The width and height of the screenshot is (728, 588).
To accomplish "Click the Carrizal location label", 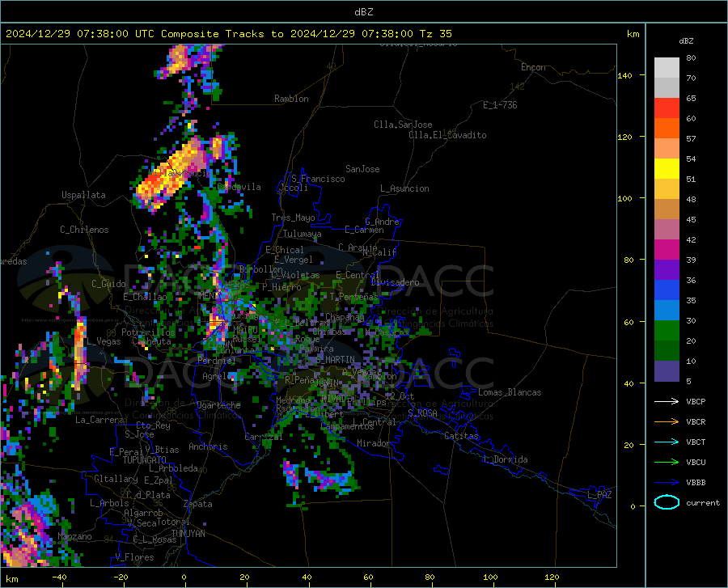I will pyautogui.click(x=264, y=438).
